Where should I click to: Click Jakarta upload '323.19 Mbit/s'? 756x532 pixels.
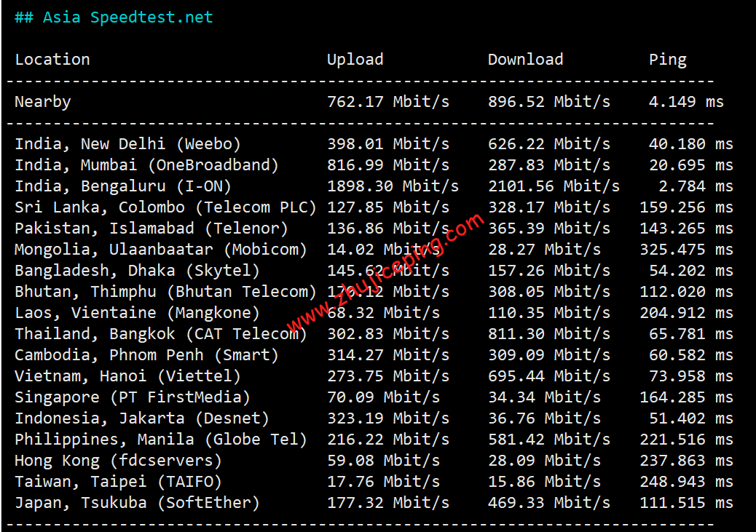click(x=388, y=418)
